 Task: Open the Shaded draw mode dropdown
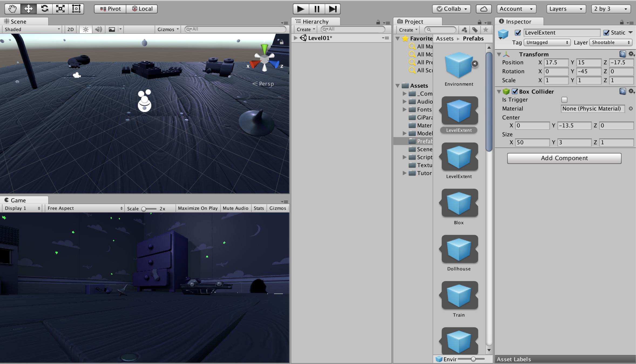pos(32,29)
